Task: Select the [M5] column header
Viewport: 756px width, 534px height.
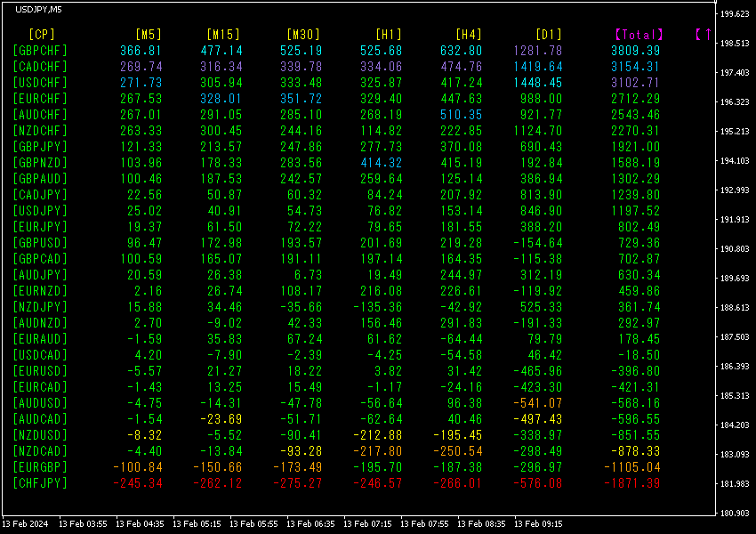Action: tap(149, 34)
